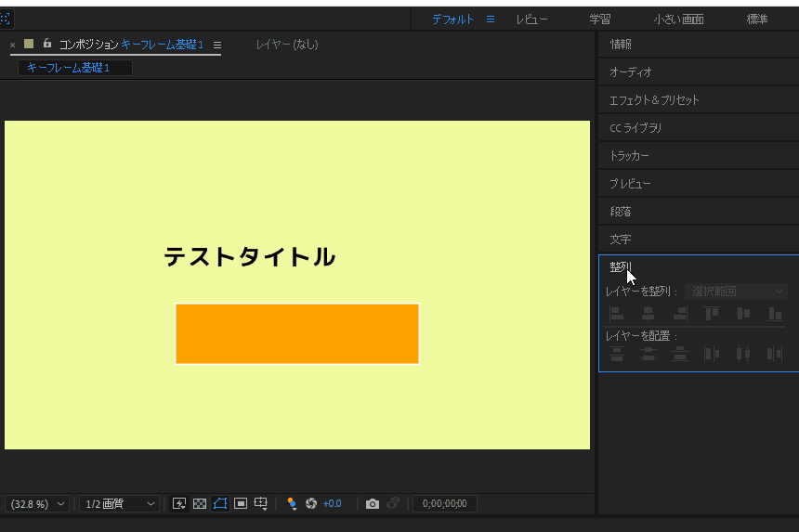Open the fast previews lightning icon
Image resolution: width=799 pixels, height=532 pixels.
point(179,503)
